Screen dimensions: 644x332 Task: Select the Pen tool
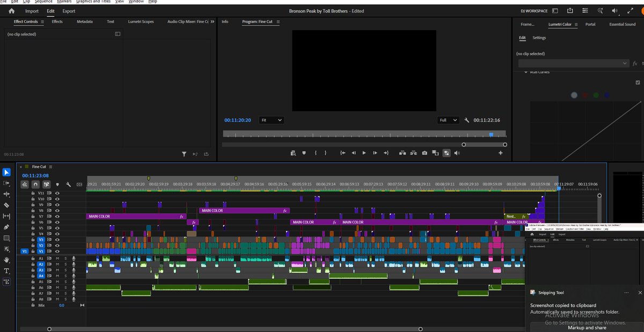click(6, 227)
